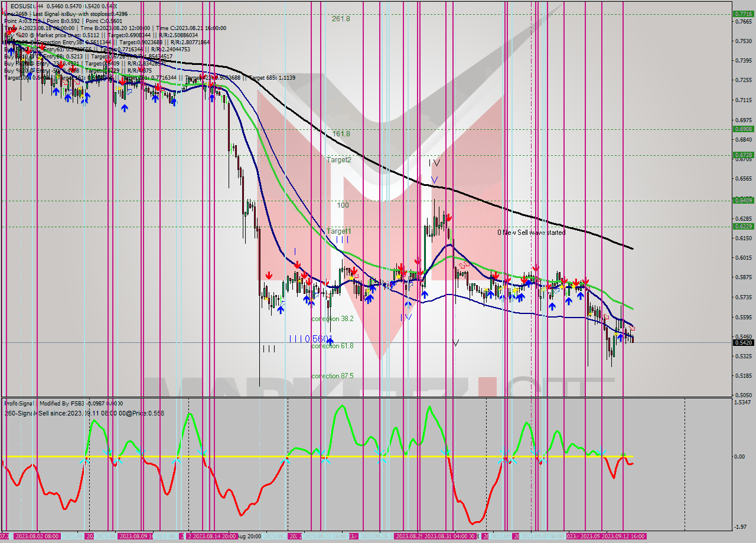Click the blue buy arrow beside 0.5601 label
756x543 pixels.
[330, 342]
